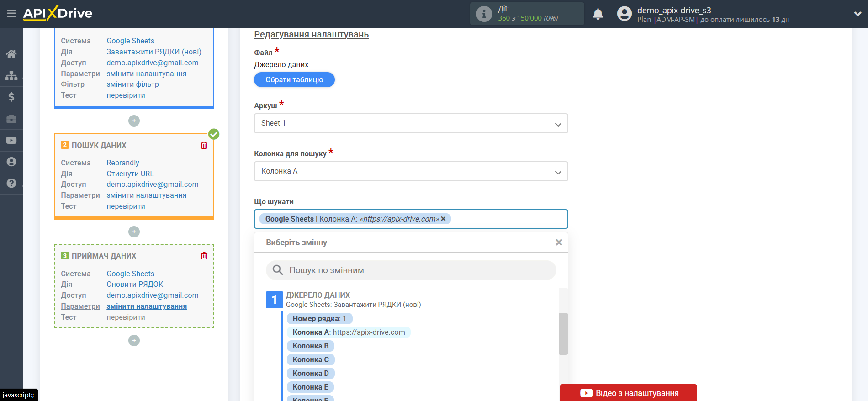The image size is (868, 401).
Task: Click перевірити in the source block
Action: coord(126,95)
